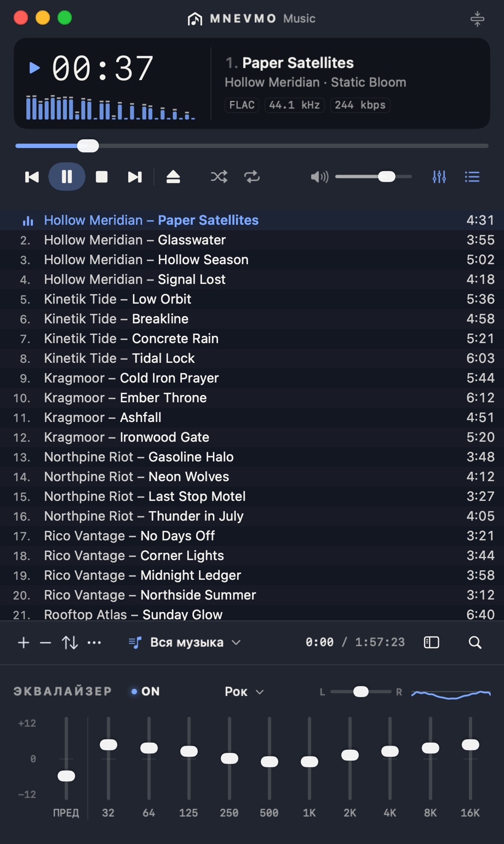The width and height of the screenshot is (504, 844).
Task: Select track Kragmoor – Ember Throne
Action: 252,398
